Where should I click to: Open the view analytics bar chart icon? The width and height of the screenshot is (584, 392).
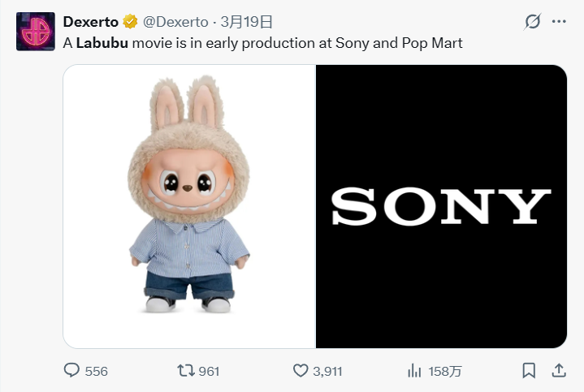pos(414,371)
